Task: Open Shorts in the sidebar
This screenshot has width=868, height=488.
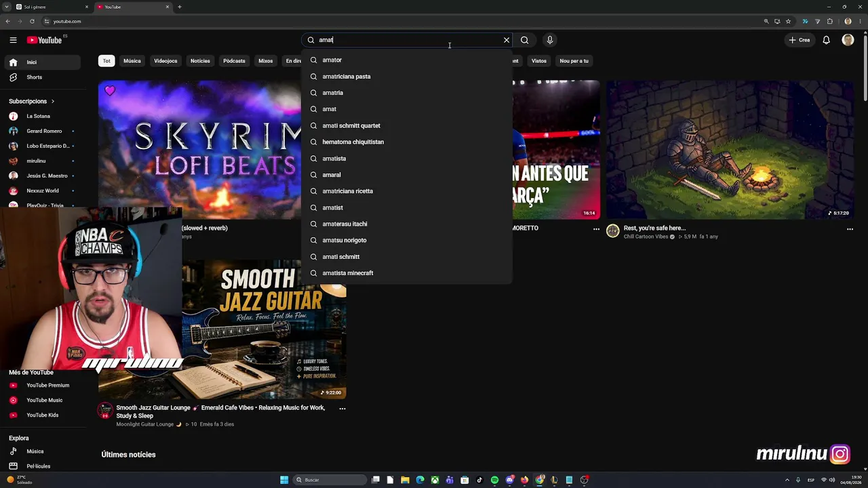Action: tap(43, 77)
